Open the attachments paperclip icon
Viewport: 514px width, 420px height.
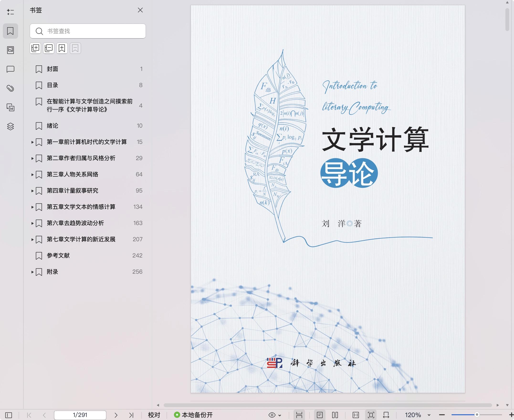pos(10,88)
